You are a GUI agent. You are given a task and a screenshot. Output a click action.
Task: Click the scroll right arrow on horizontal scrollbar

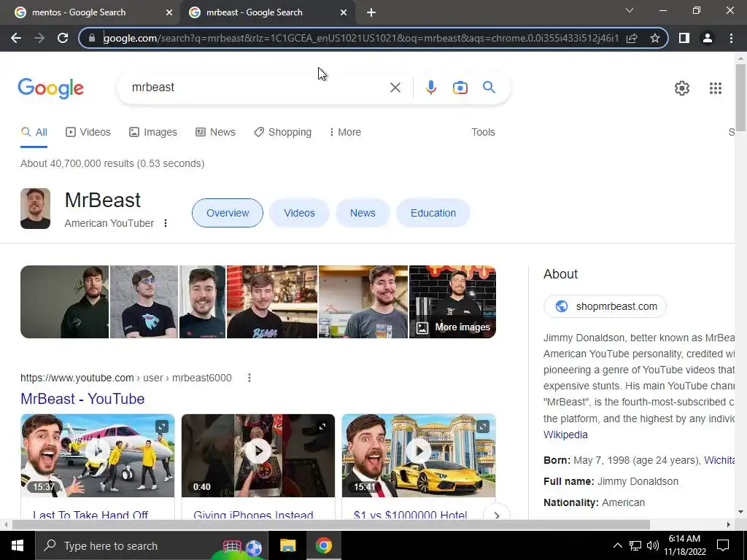[729, 524]
